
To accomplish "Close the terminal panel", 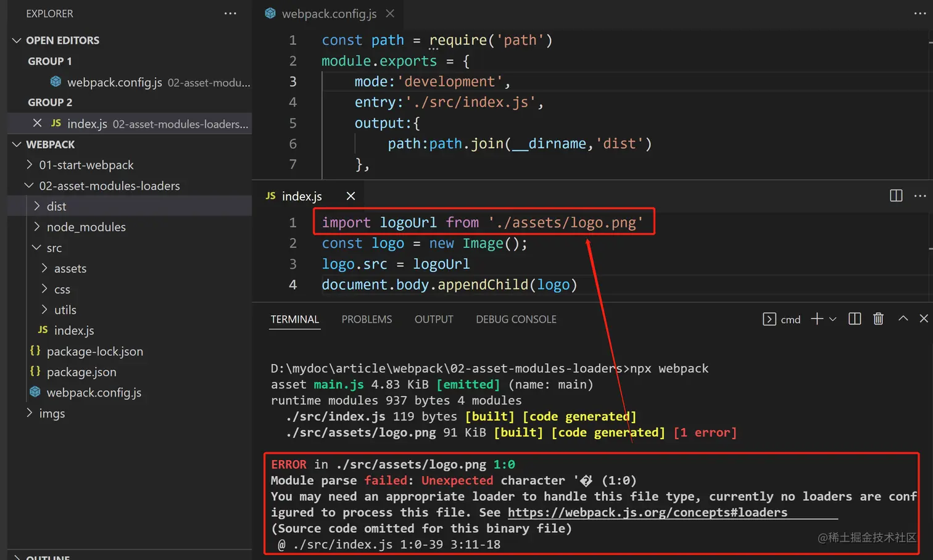I will click(924, 318).
